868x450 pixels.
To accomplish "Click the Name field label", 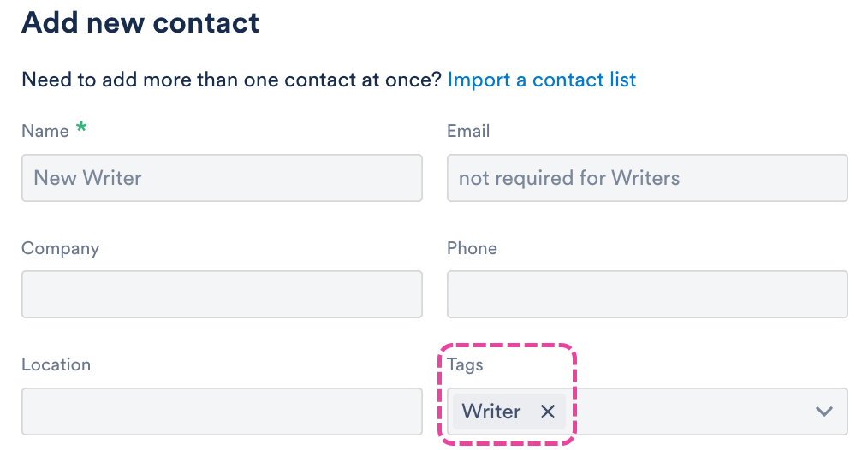I will pos(45,131).
